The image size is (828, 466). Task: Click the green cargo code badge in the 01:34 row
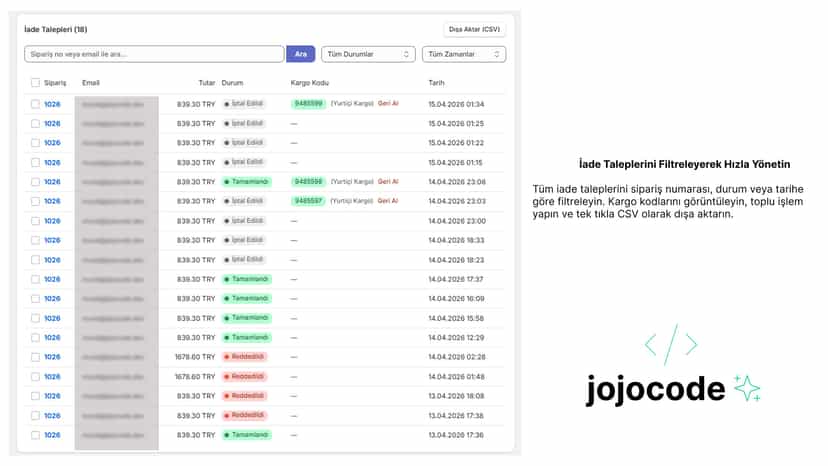(x=308, y=104)
